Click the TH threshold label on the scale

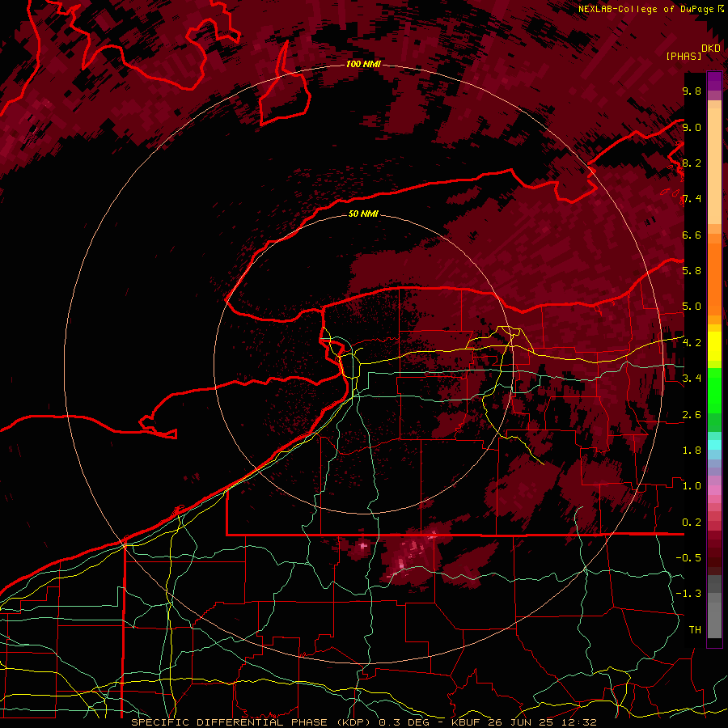point(695,630)
